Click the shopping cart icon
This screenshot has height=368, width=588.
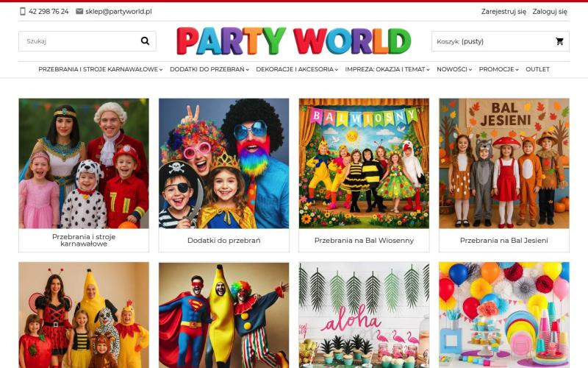pyautogui.click(x=559, y=41)
